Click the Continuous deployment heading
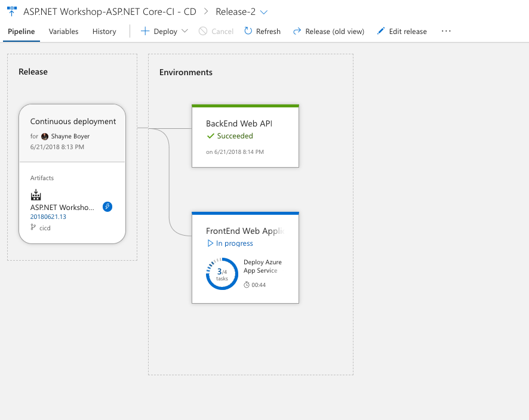Image resolution: width=529 pixels, height=420 pixels. [73, 121]
